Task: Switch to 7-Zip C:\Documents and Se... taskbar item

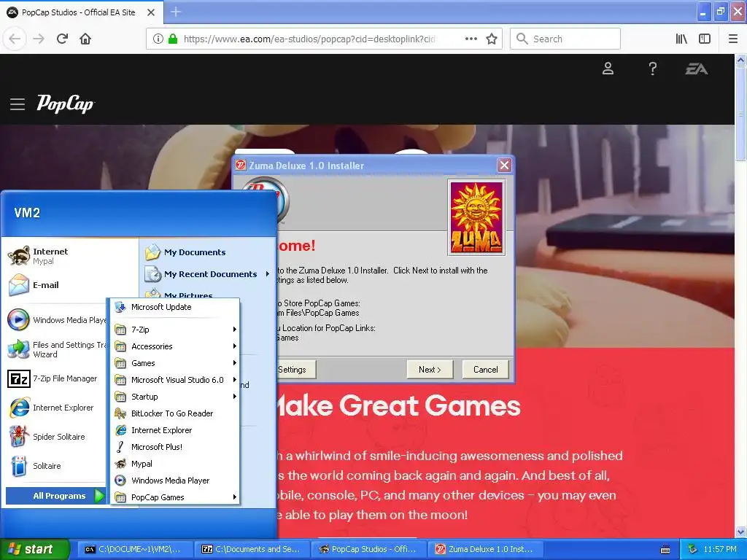Action: pyautogui.click(x=252, y=549)
